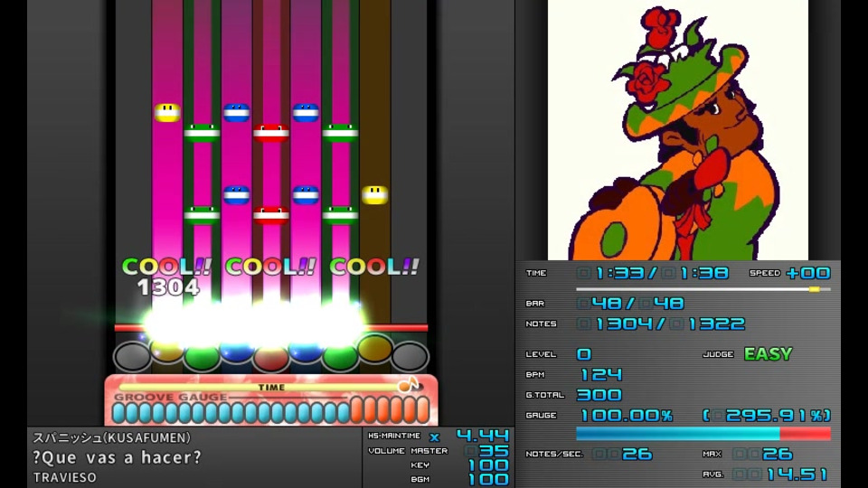Click the red falling note in upper row
Viewport: 868px width, 488px height.
tap(270, 133)
